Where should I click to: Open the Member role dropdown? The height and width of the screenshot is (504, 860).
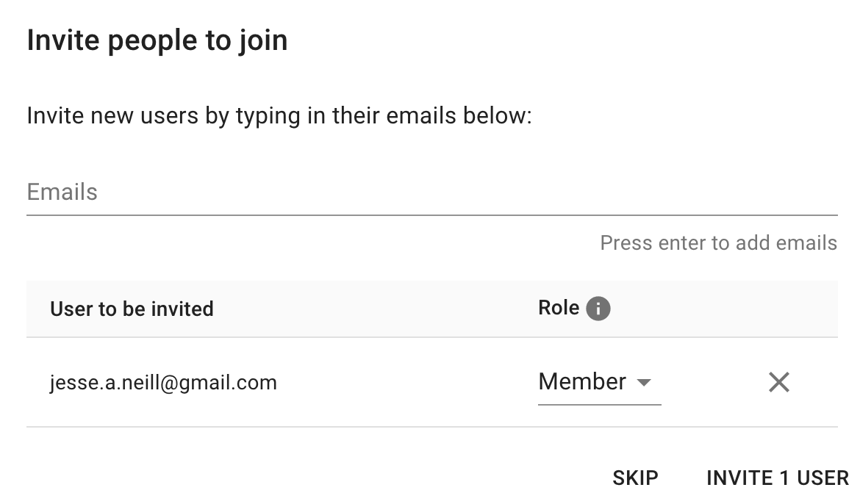[x=600, y=383]
